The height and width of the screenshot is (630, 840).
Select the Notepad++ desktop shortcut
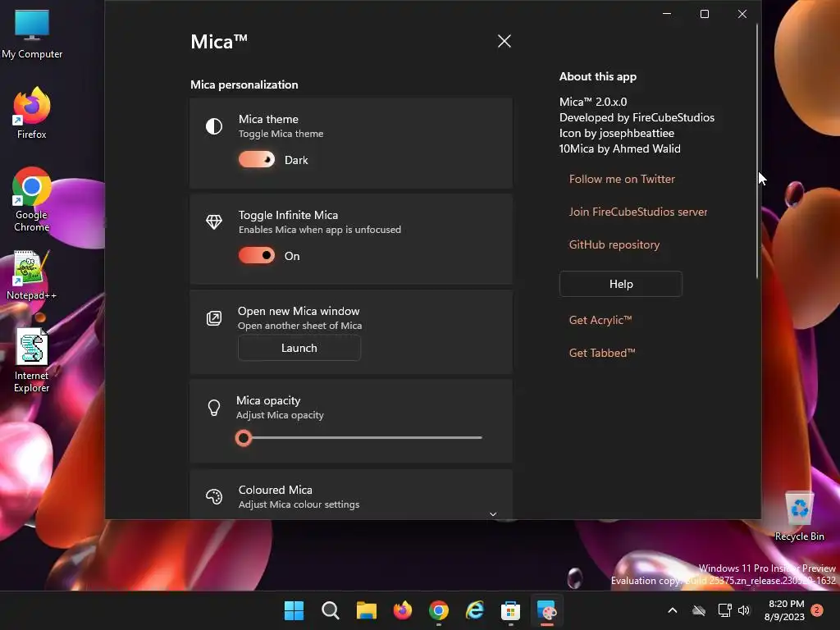pos(32,275)
